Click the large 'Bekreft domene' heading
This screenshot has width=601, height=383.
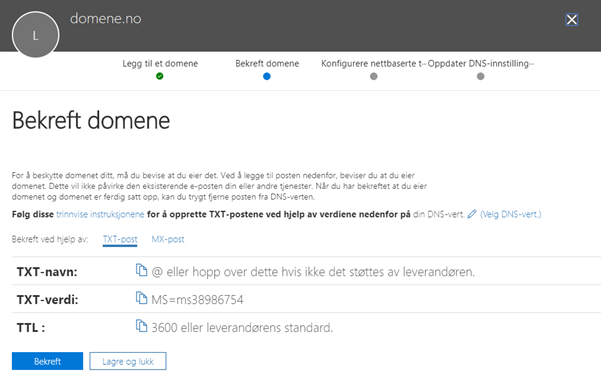[91, 121]
